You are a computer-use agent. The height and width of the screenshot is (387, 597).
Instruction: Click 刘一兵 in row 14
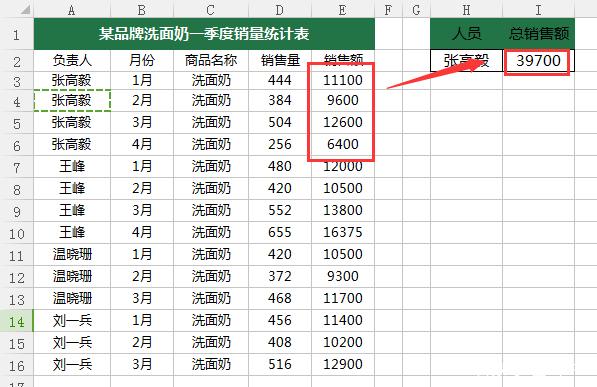click(x=72, y=320)
